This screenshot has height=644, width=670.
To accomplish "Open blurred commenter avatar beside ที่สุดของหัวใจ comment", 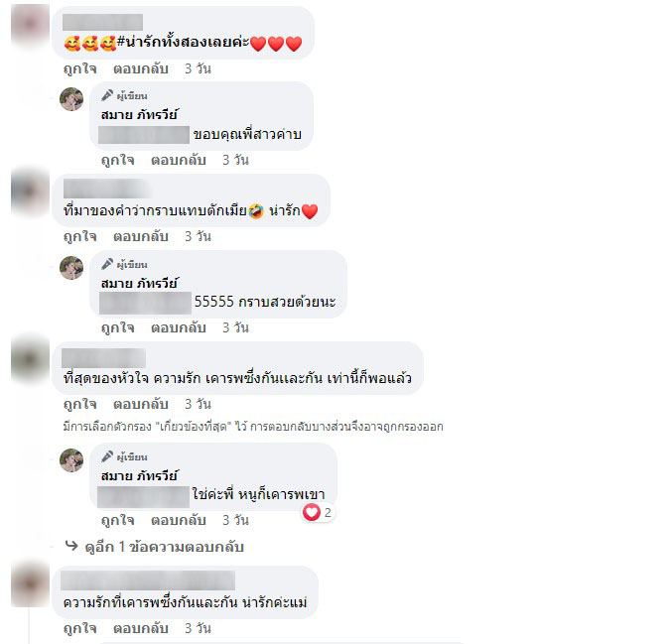I will click(30, 359).
